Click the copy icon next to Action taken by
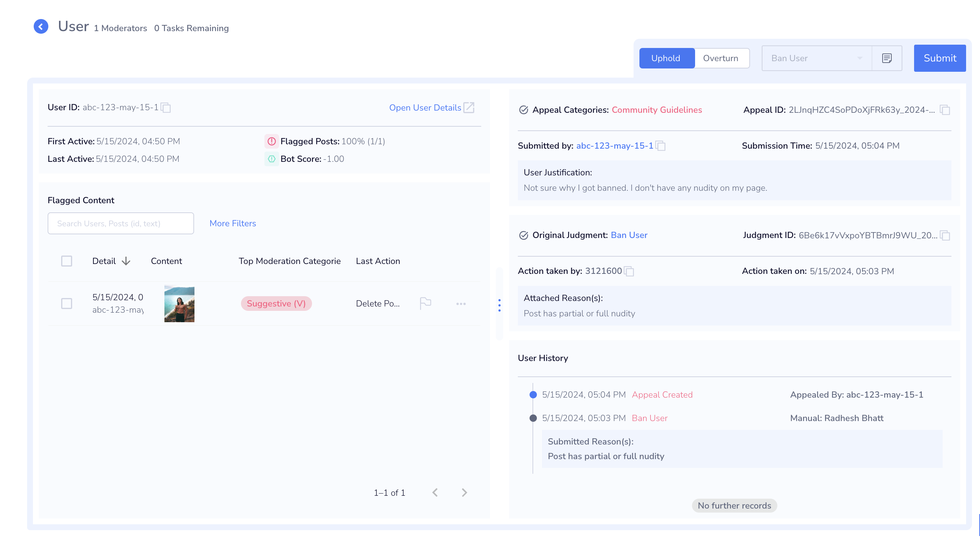980x547 pixels. coord(629,271)
